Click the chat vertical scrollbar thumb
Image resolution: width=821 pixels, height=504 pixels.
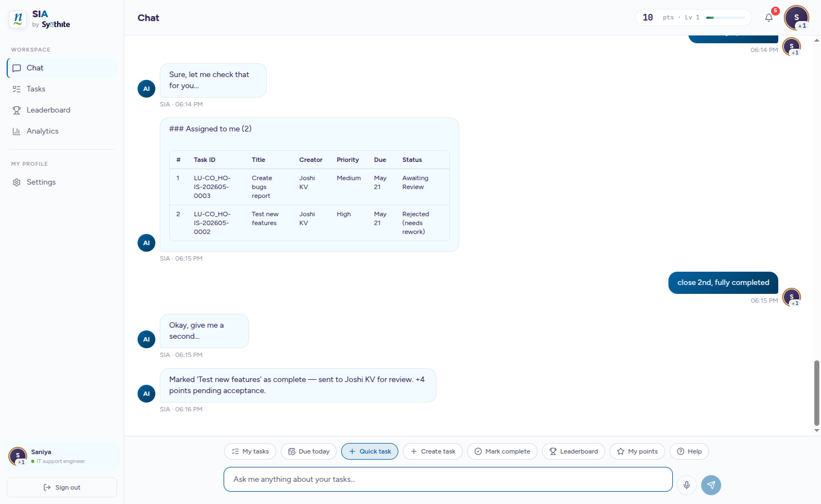coord(817,393)
